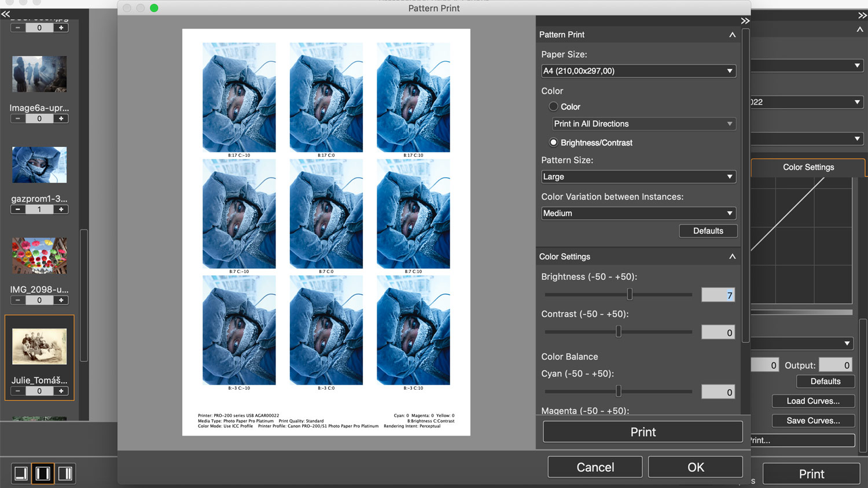The height and width of the screenshot is (488, 868).
Task: Increase copies for gazprom1 image with plus
Action: (61, 209)
